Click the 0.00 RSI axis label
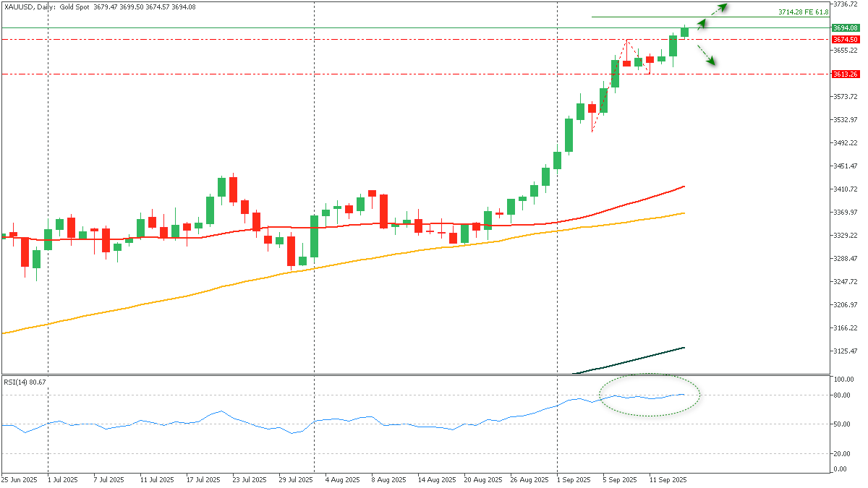This screenshot has height=488, width=868. click(841, 469)
